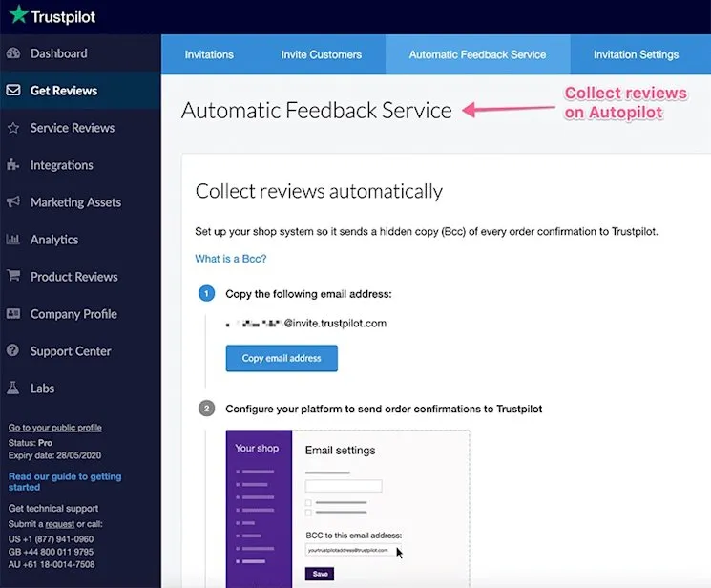The width and height of the screenshot is (711, 588).
Task: Open Dashboard in the sidebar
Action: 80,53
